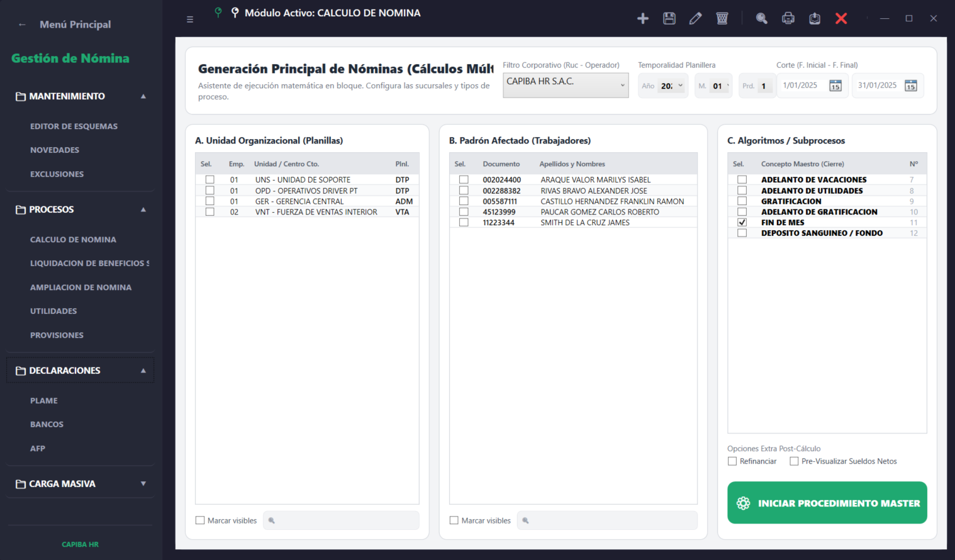Click the back arrow beside Menú Principal
This screenshot has height=560, width=955.
(x=23, y=25)
